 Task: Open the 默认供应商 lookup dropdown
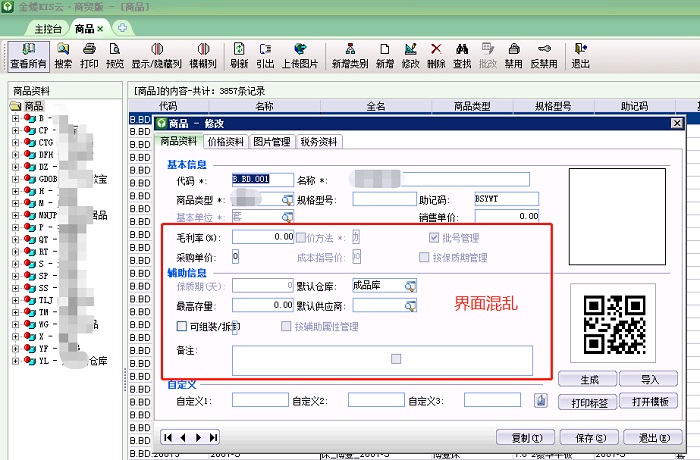tap(410, 305)
